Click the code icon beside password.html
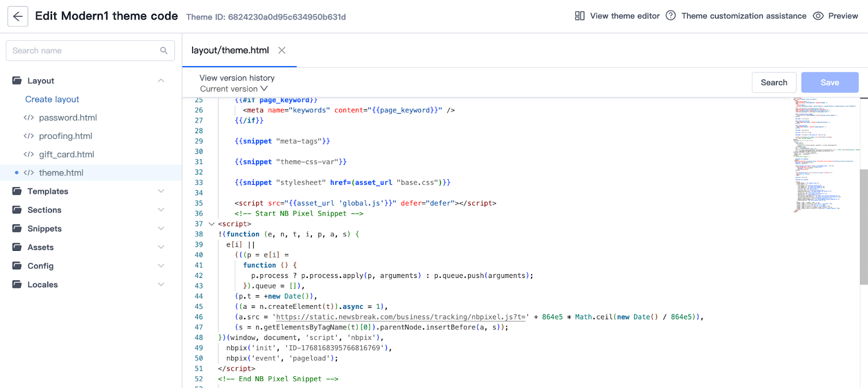868x388 pixels. click(29, 118)
